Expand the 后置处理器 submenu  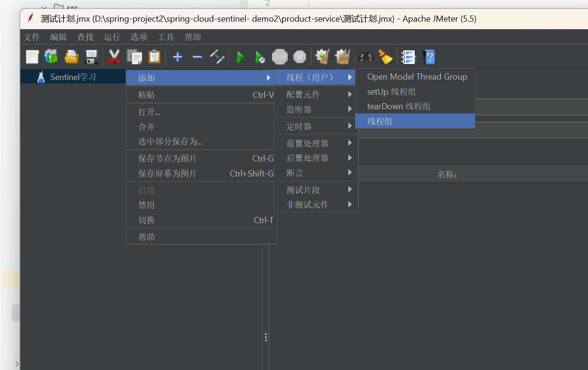pos(316,158)
